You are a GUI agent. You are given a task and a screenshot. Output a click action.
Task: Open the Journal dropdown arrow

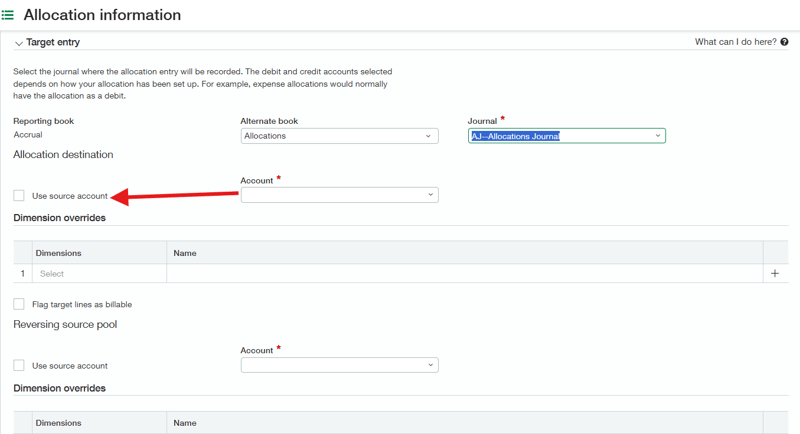coord(657,136)
